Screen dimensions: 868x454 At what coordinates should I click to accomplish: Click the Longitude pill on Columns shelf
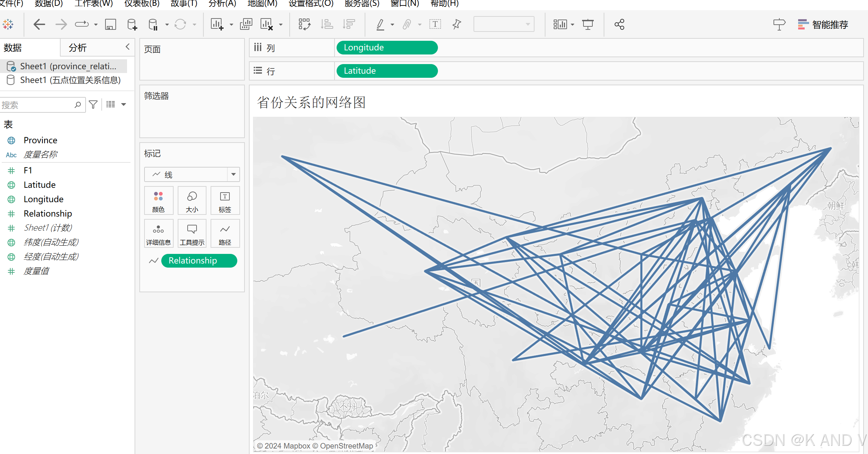(x=387, y=48)
